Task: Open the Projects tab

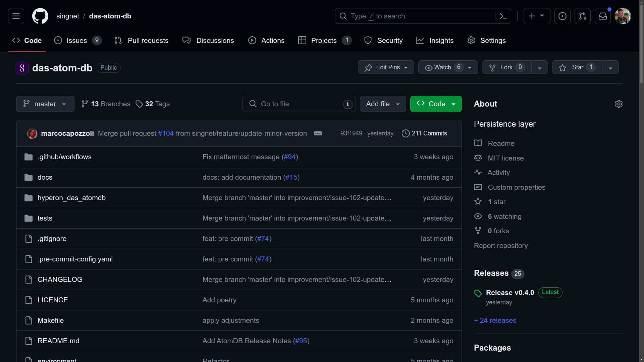Action: 325,41
